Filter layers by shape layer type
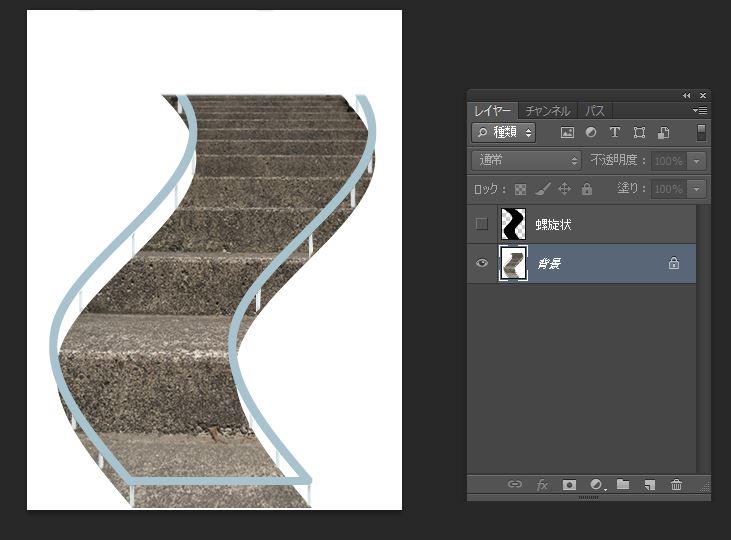The width and height of the screenshot is (731, 540). 638,132
